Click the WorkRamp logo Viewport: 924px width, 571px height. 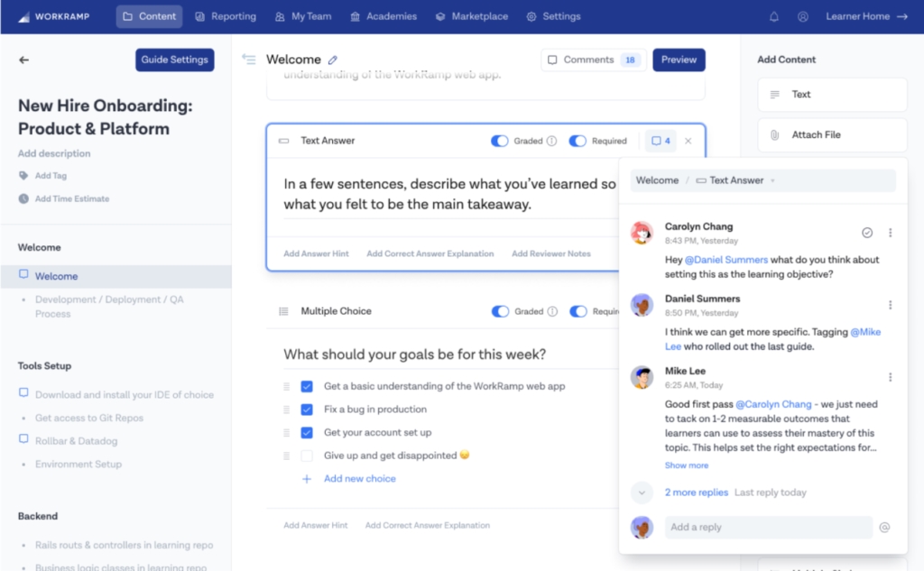[x=53, y=16]
